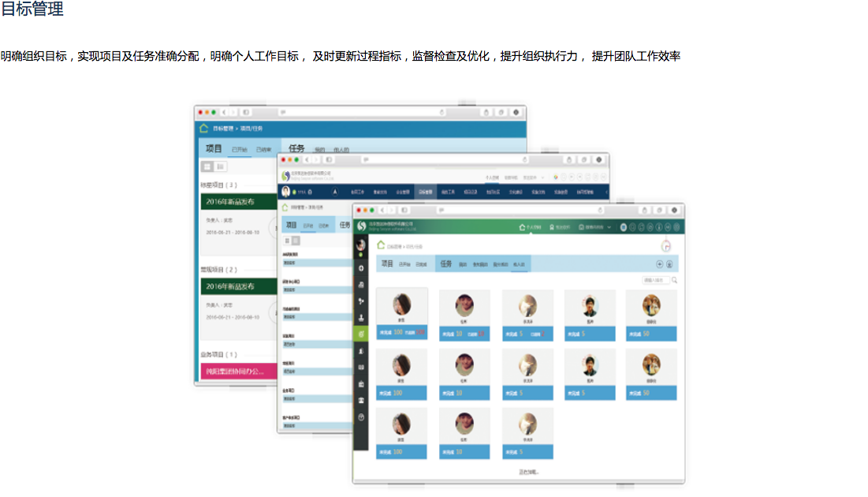Click the download icon beside the plus icon

tap(669, 264)
